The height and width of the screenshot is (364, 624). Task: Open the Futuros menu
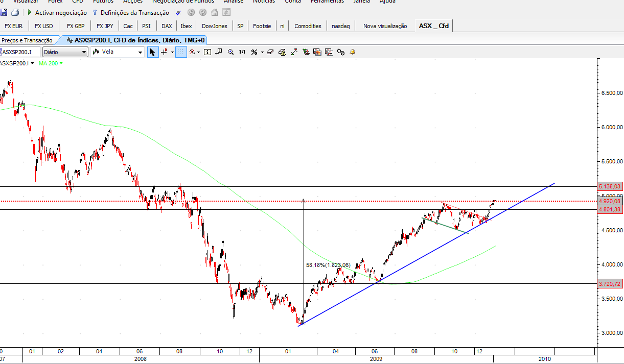[x=103, y=2]
